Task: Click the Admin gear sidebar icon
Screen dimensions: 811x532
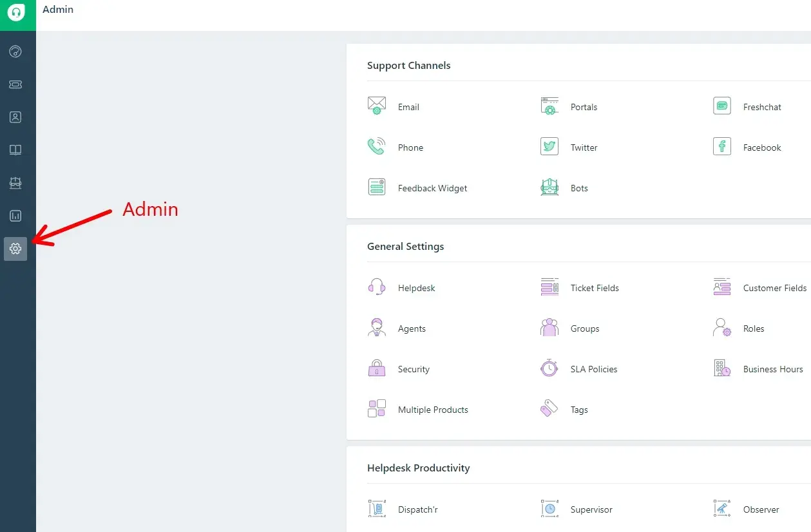Action: pyautogui.click(x=15, y=249)
